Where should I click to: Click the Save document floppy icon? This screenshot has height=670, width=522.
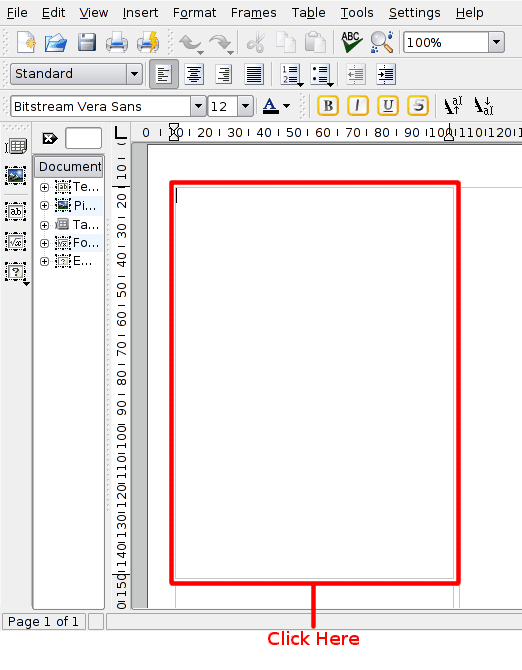pos(87,42)
